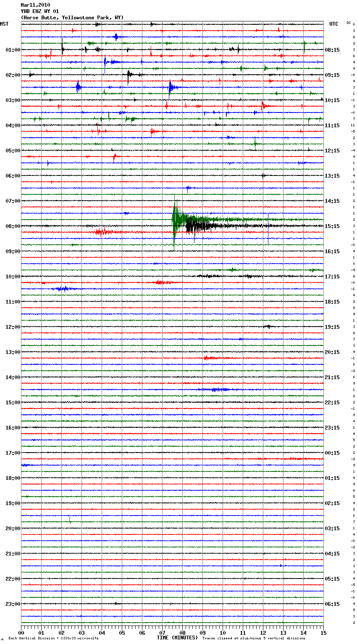The image size is (357, 644).
Task: Select the 03:00 MST hour label
Action: [x=13, y=100]
